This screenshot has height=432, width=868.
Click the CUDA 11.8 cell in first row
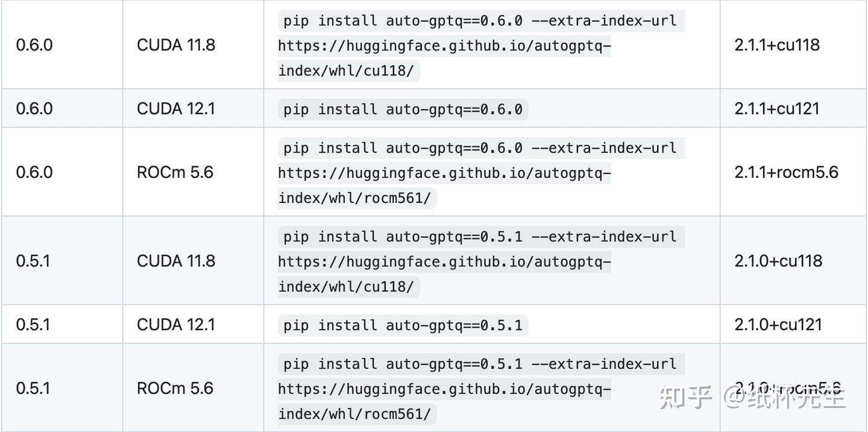[176, 45]
